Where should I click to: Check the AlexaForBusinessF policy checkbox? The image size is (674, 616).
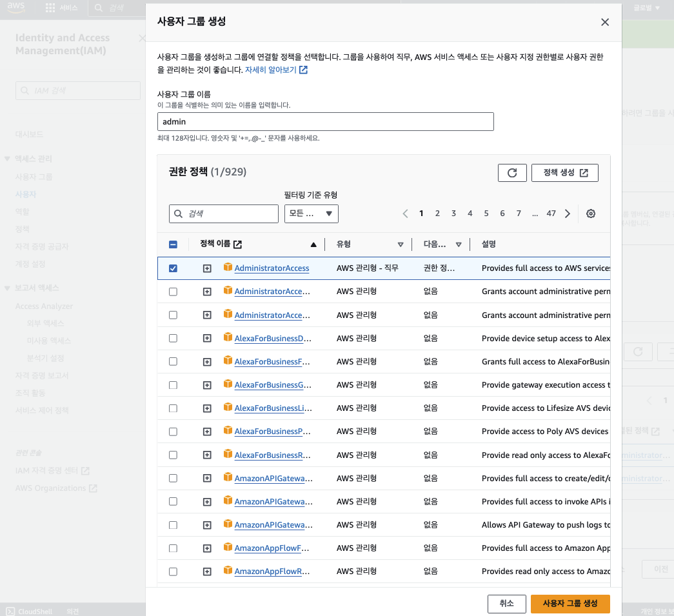pos(173,361)
